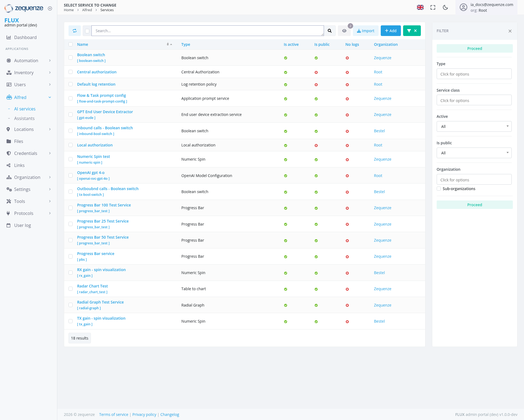
Task: Open the Protocols section in the sidebar
Action: point(24,213)
